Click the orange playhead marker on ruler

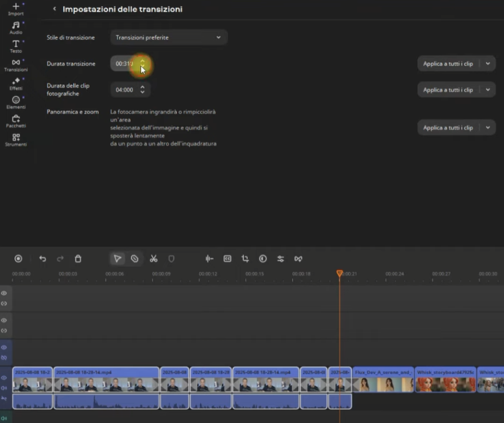pos(339,273)
